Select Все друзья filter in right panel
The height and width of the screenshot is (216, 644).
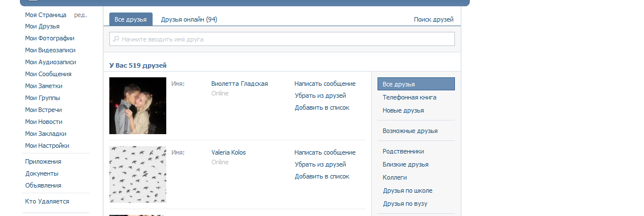point(416,84)
